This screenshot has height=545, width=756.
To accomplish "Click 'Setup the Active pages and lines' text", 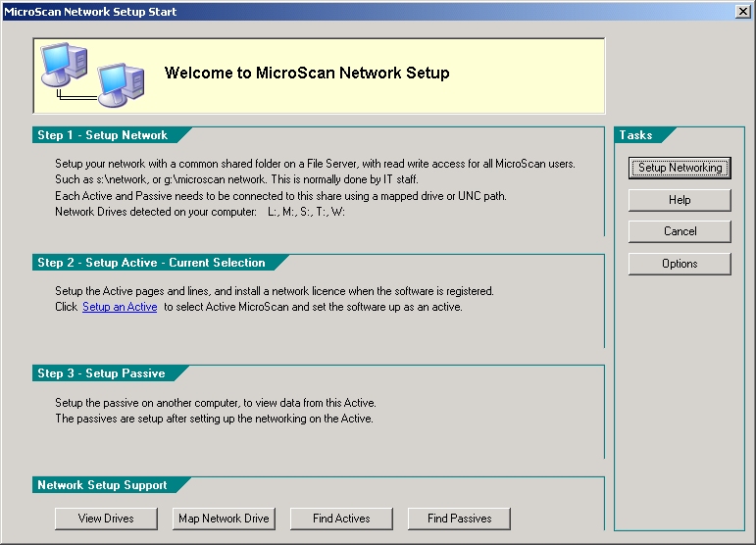I will (x=275, y=291).
